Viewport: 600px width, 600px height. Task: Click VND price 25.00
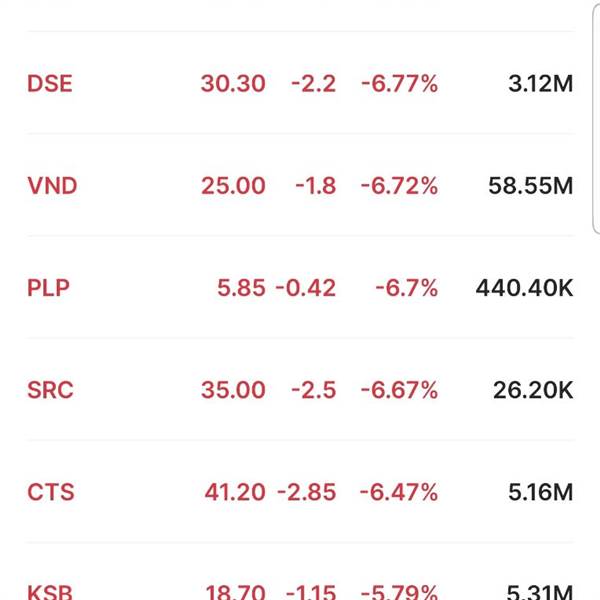click(233, 186)
